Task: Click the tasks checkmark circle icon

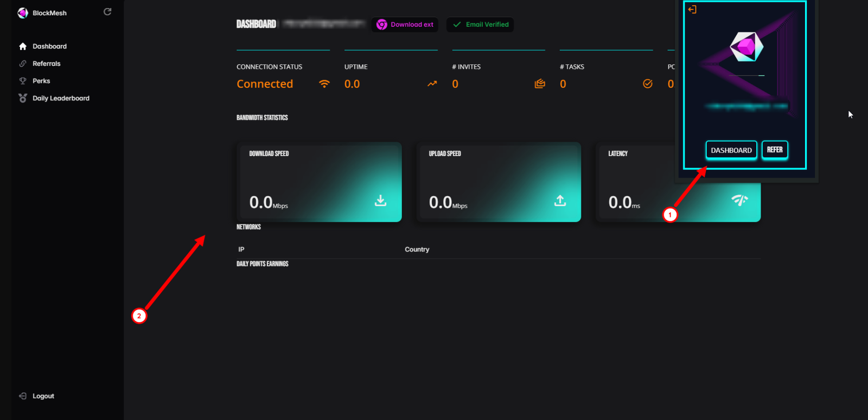Action: click(647, 84)
